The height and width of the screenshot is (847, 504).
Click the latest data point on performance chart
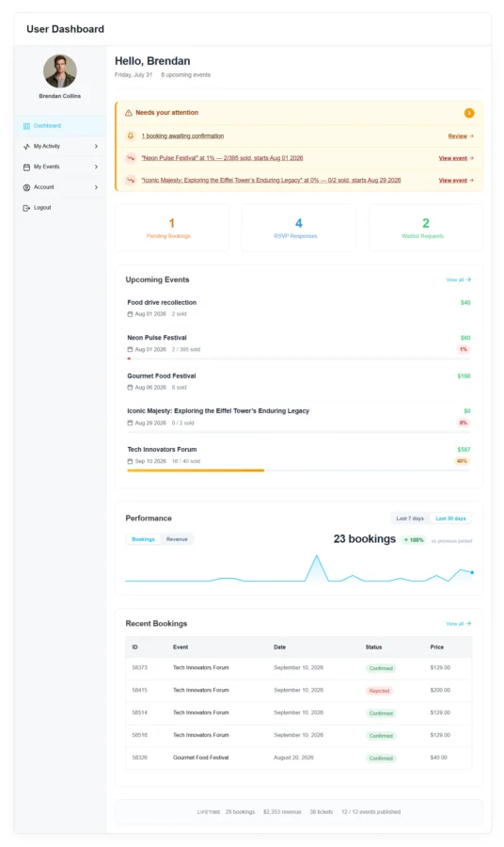coord(472,572)
